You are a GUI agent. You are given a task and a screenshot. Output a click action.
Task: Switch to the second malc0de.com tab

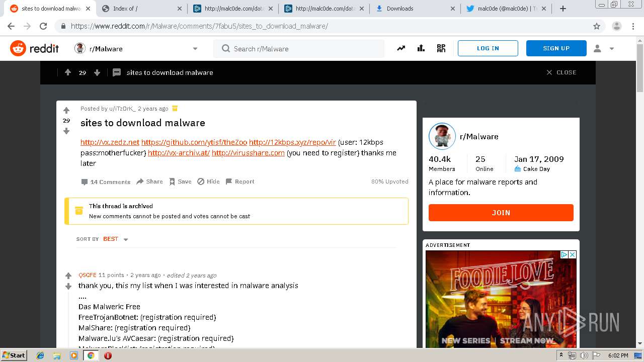[x=323, y=9]
